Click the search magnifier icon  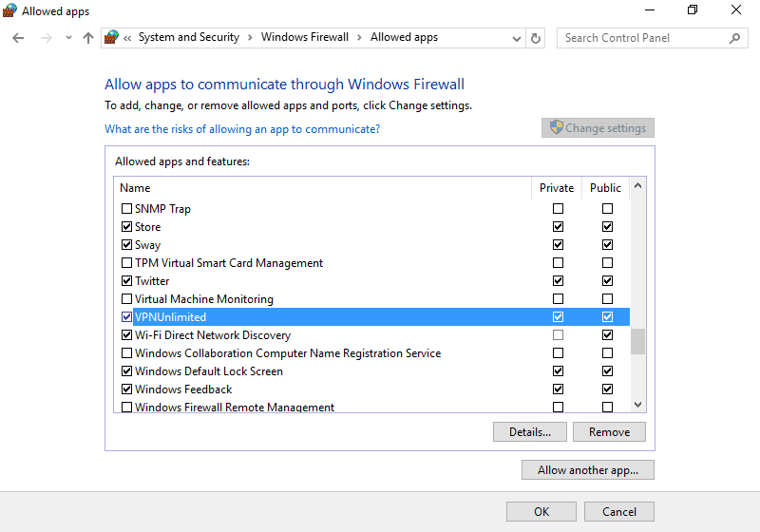pyautogui.click(x=734, y=38)
